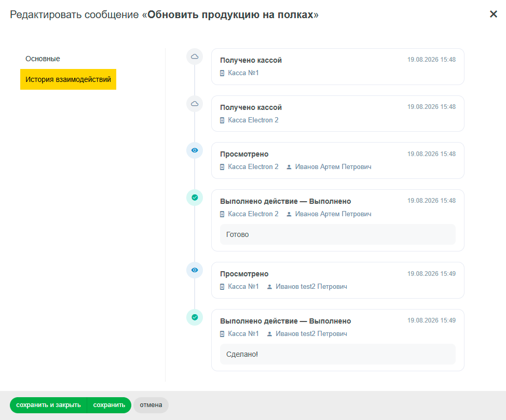
Task: Click timestamp 15:49 of Сделано! card
Action: coord(431,320)
